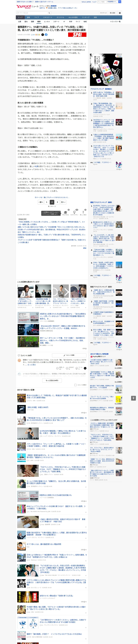Open the ランキング navigation tab
138x644 pixels.
click(86, 17)
